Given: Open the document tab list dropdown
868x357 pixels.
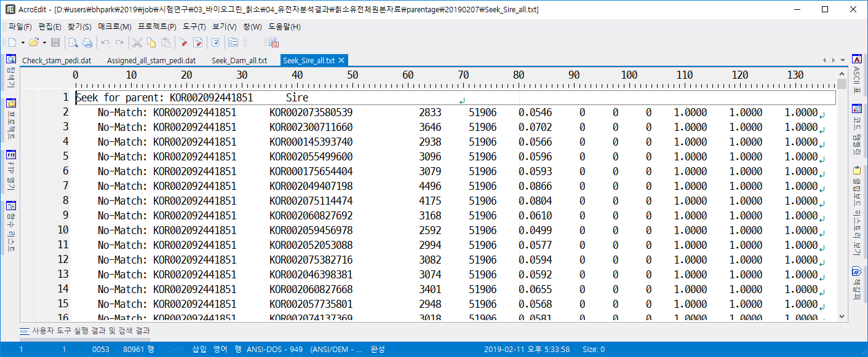Looking at the screenshot, I should 844,60.
